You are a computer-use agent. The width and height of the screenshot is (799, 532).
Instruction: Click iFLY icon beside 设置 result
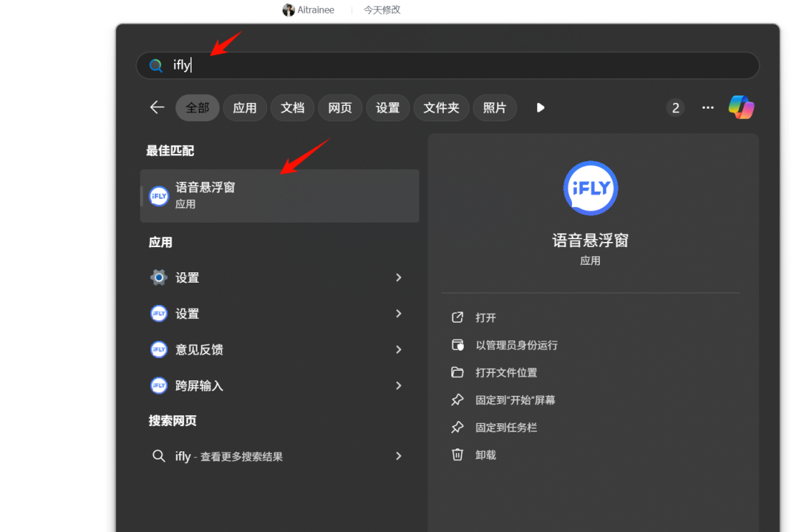(x=159, y=314)
